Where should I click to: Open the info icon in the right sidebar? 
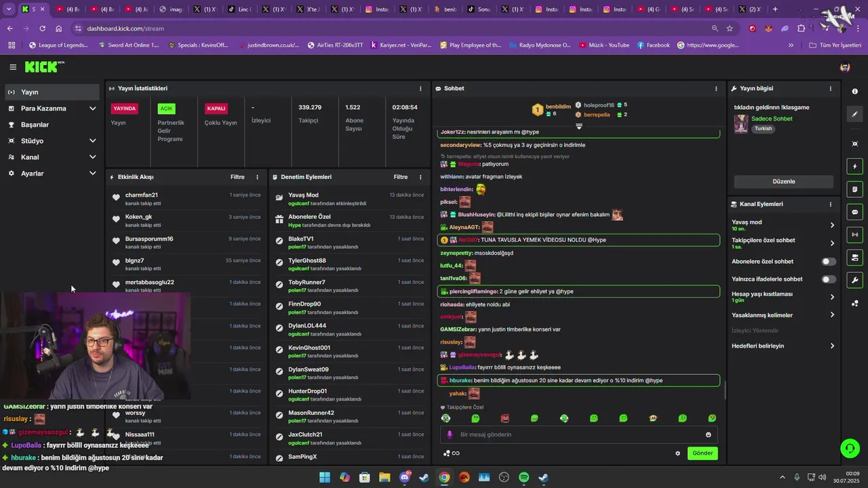coord(854,91)
